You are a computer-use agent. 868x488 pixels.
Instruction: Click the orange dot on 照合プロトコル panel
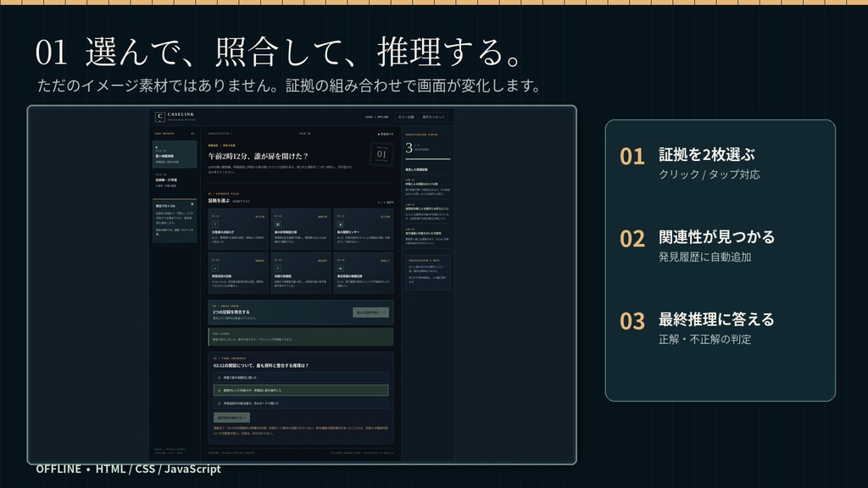pos(192,204)
